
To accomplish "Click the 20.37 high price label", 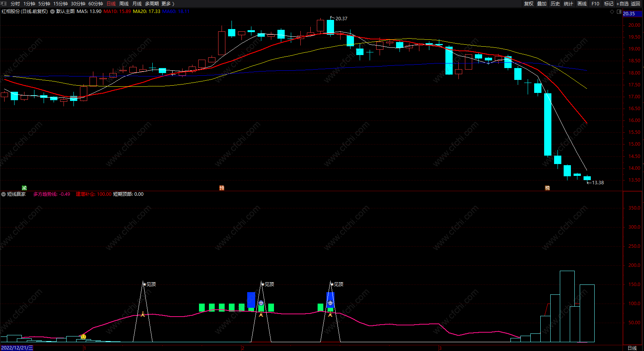I will [x=341, y=18].
